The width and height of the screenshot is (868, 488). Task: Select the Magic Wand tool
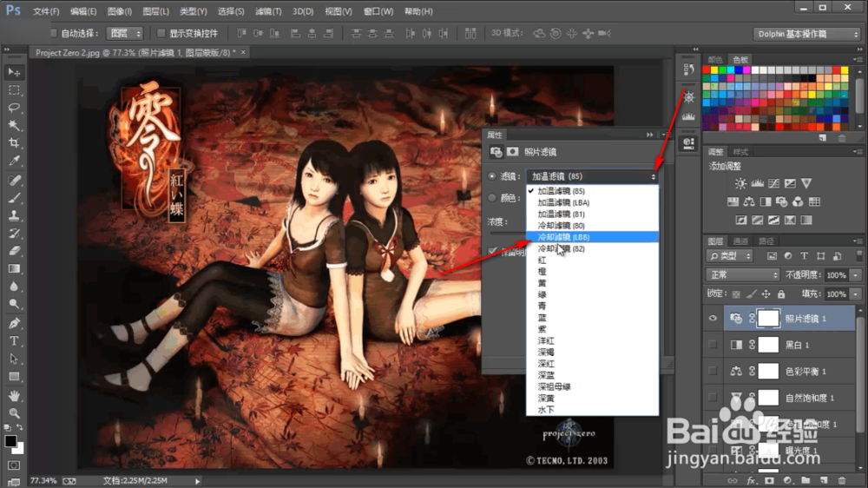coord(14,125)
